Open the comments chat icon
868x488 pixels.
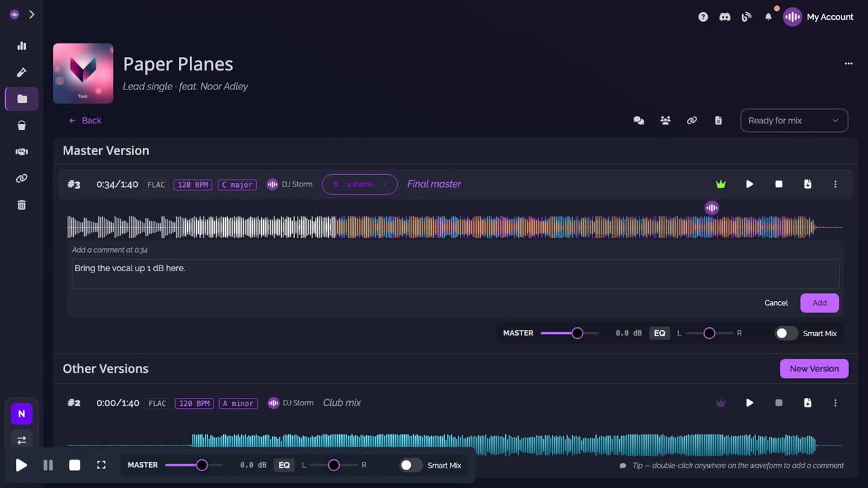point(639,121)
